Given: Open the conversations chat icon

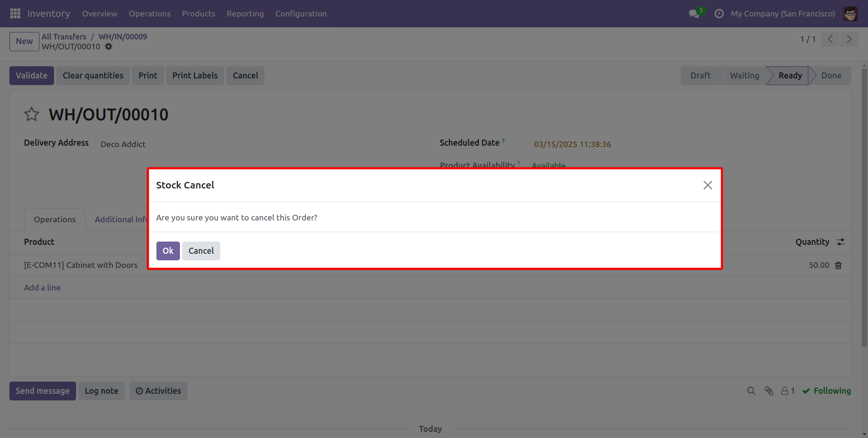Looking at the screenshot, I should point(694,14).
